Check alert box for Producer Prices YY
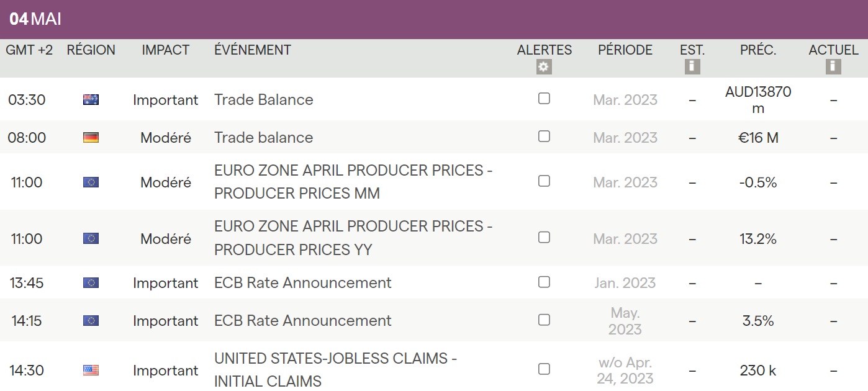The image size is (868, 391). (x=544, y=237)
